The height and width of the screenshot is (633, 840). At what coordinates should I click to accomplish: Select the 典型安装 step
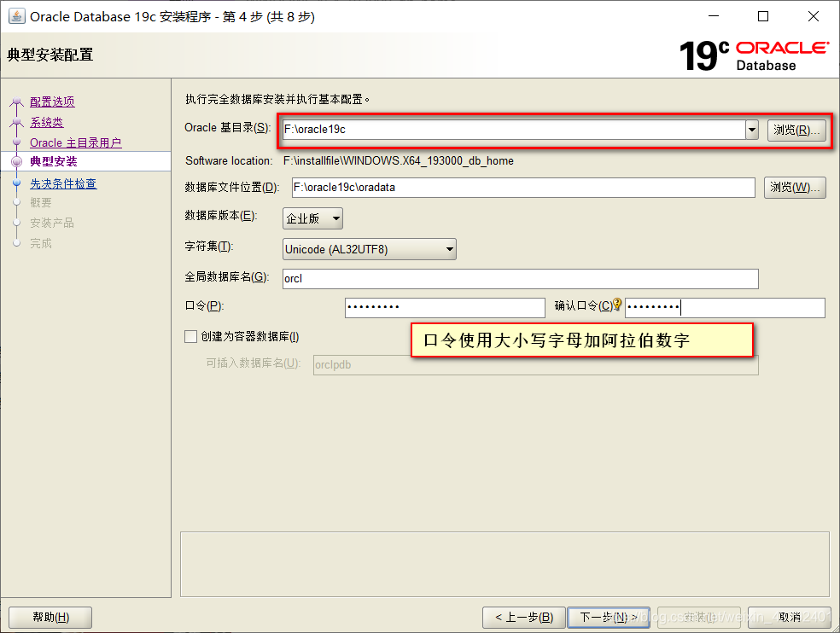[x=54, y=162]
